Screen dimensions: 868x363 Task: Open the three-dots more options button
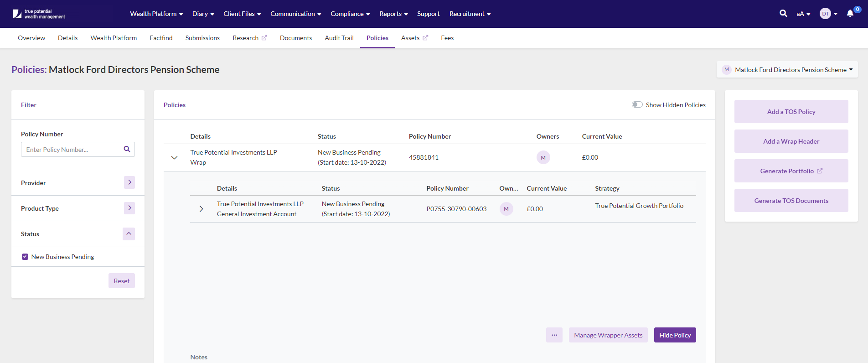coord(554,335)
